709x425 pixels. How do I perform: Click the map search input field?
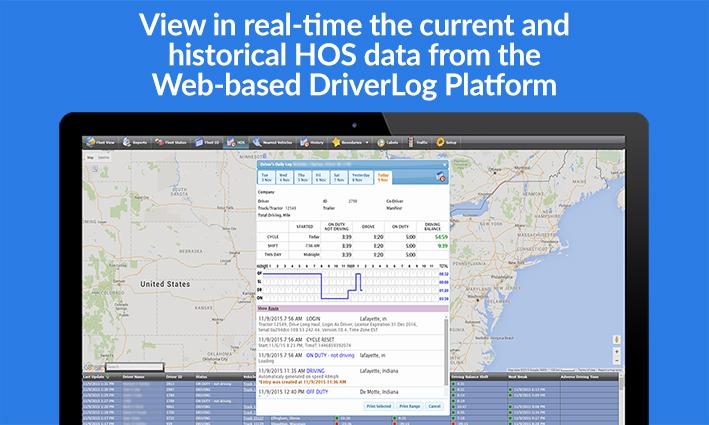click(134, 367)
